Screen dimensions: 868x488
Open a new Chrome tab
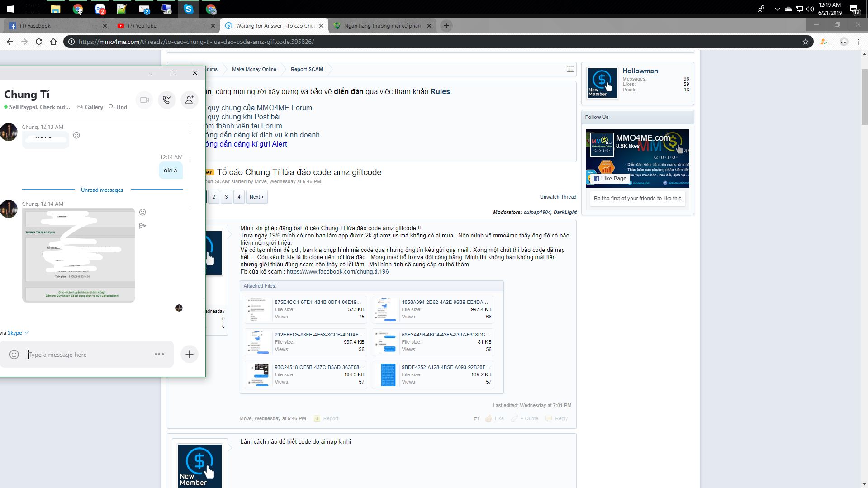click(446, 26)
